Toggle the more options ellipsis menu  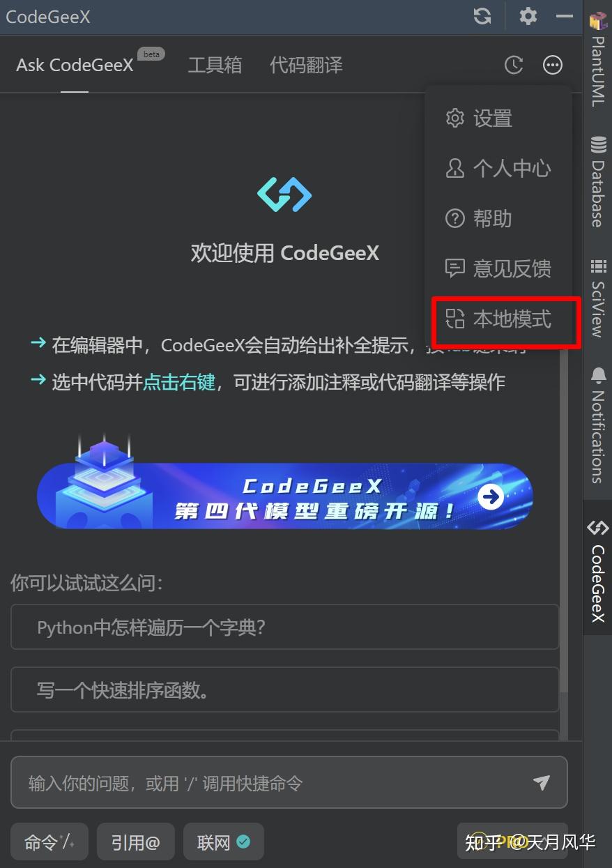click(x=553, y=65)
